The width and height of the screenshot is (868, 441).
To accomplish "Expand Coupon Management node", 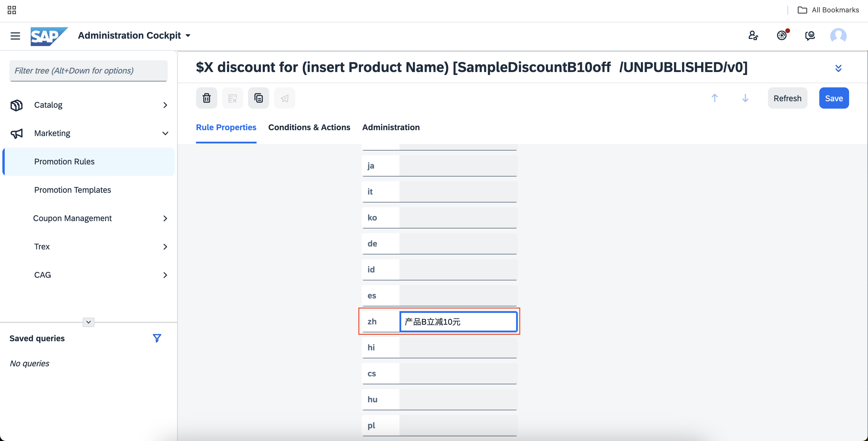I will 165,218.
